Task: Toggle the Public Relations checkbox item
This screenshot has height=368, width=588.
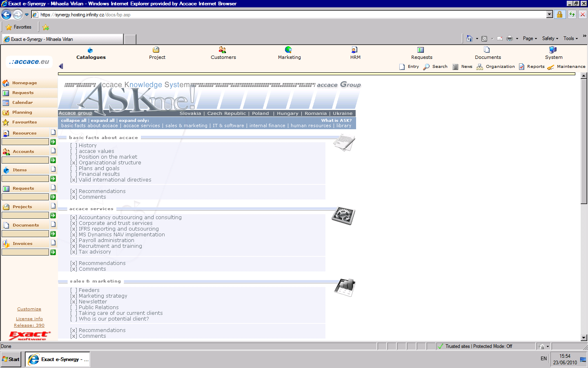Action: tap(73, 307)
